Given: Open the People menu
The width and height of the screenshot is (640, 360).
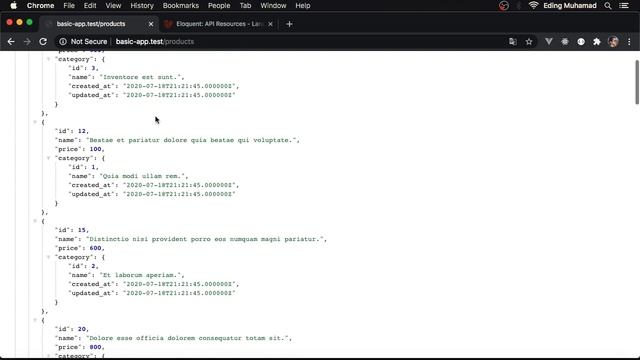Looking at the screenshot, I should click(219, 6).
